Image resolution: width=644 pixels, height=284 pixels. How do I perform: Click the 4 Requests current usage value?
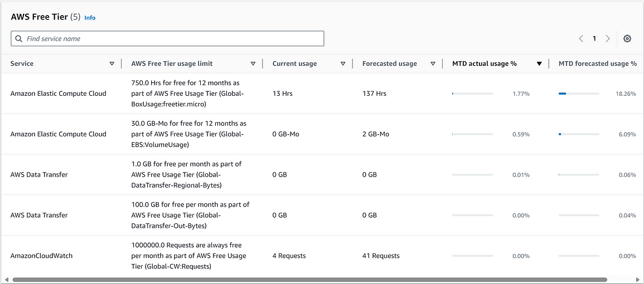click(289, 256)
